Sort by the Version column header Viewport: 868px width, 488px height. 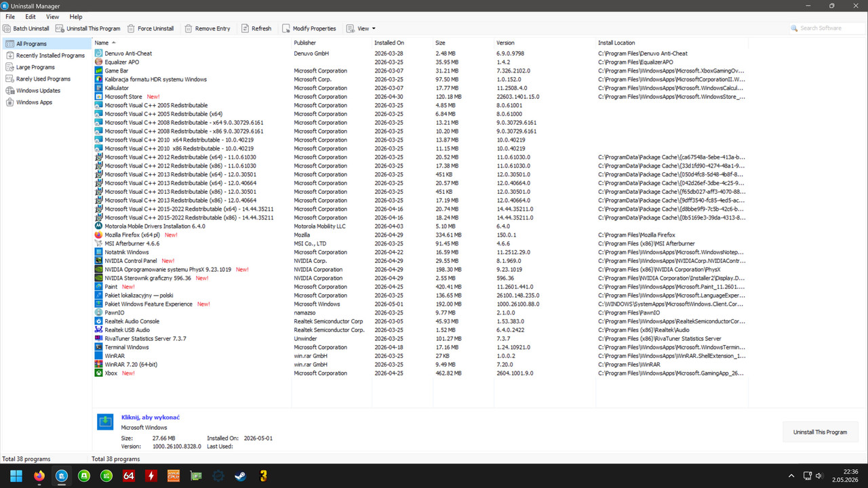[x=545, y=43]
